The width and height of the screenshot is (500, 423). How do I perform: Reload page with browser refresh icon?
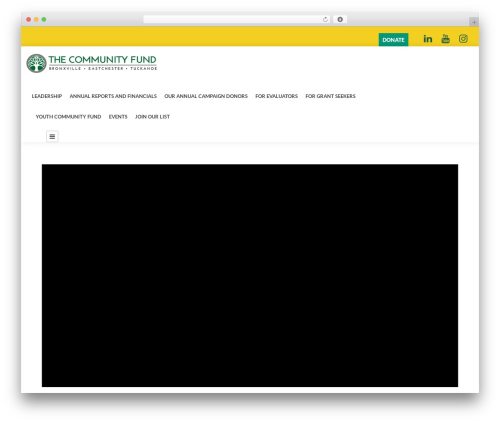[325, 19]
